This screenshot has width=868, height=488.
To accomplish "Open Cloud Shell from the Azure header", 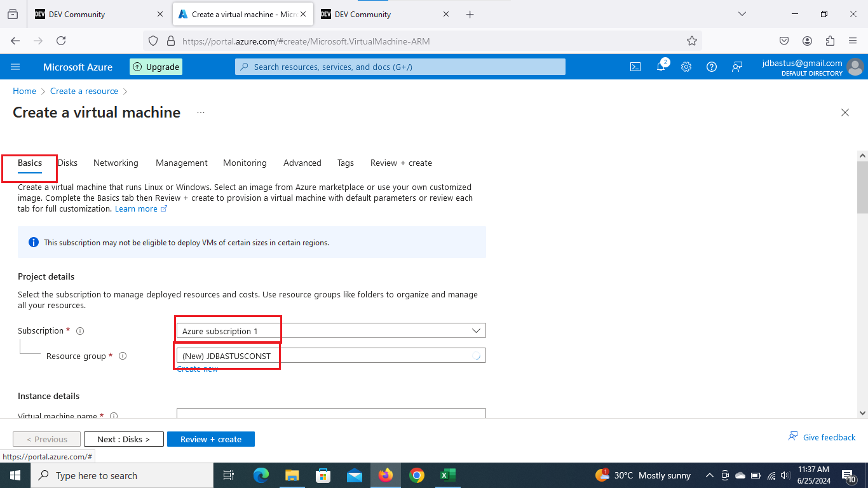I will point(635,67).
